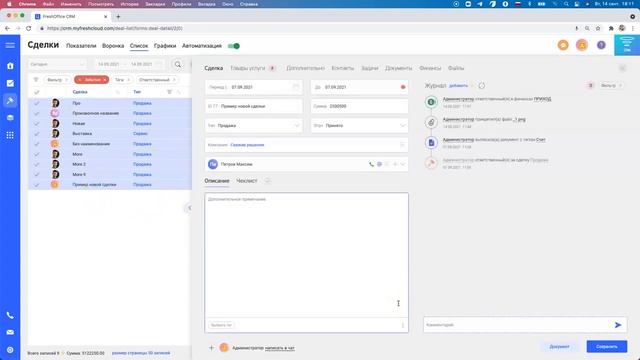Open the phone icon in the sidebar

coord(10,315)
